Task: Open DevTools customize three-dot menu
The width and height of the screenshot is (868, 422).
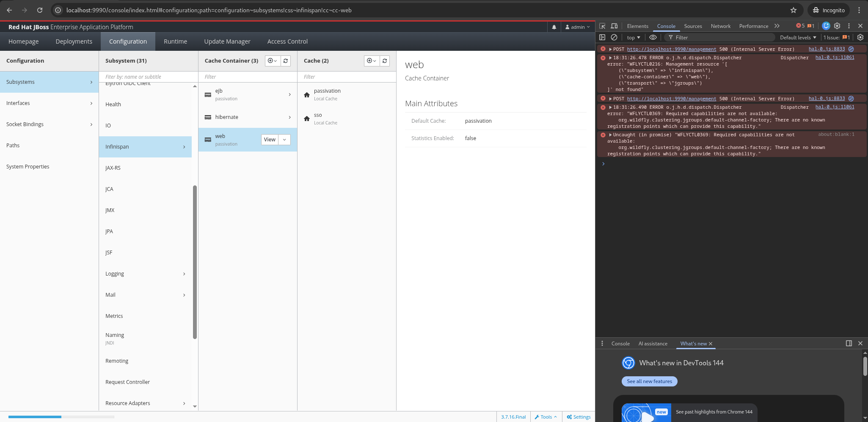Action: point(849,26)
